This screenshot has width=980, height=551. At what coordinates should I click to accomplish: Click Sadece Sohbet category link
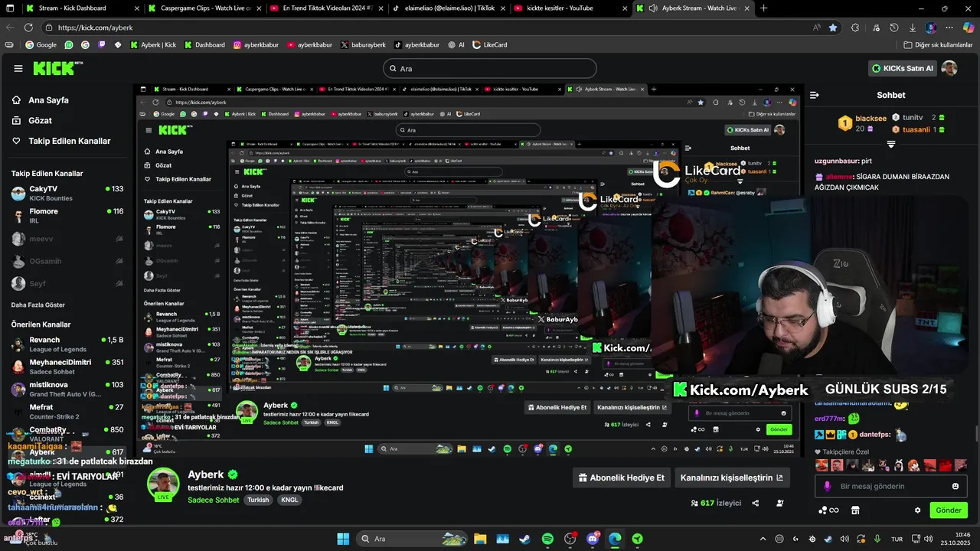coord(214,500)
